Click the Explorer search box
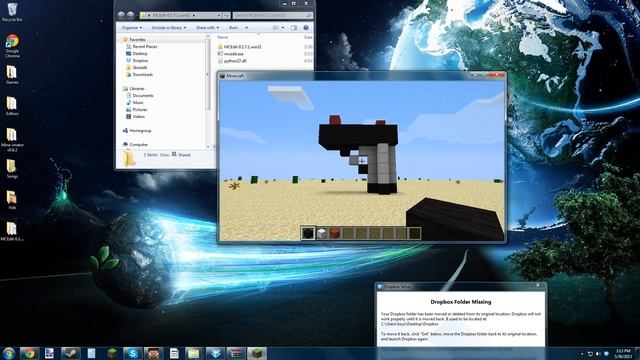The image size is (640, 360). 273,15
